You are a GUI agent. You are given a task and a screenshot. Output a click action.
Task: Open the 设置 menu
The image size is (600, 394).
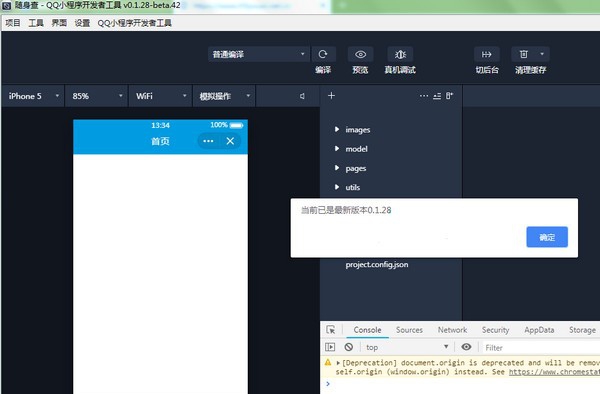[82, 23]
